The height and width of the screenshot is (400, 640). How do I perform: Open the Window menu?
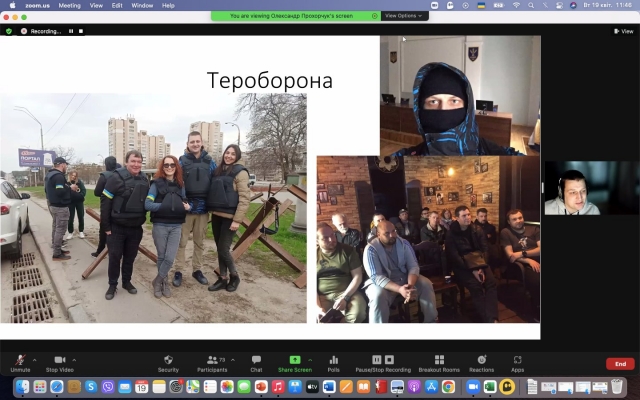click(142, 5)
